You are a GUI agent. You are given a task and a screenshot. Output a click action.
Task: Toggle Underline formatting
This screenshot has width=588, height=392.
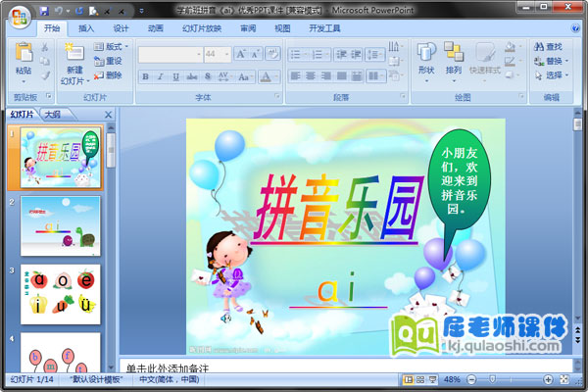pyautogui.click(x=175, y=76)
